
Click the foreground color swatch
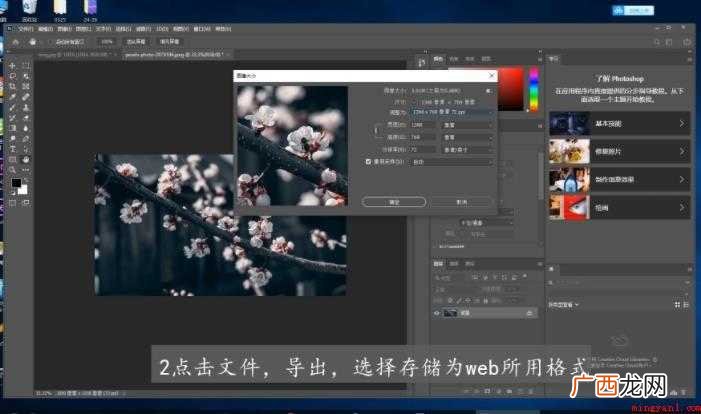coord(16,182)
